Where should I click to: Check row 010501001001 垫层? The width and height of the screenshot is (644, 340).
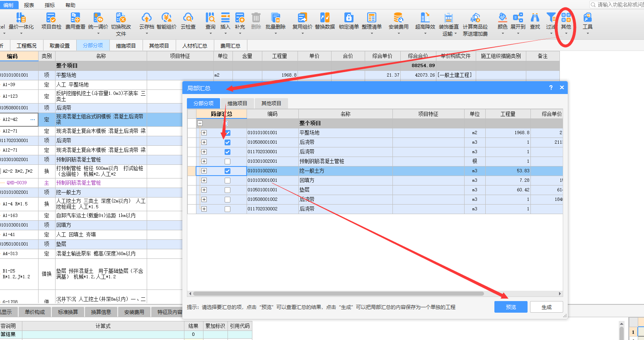click(228, 190)
